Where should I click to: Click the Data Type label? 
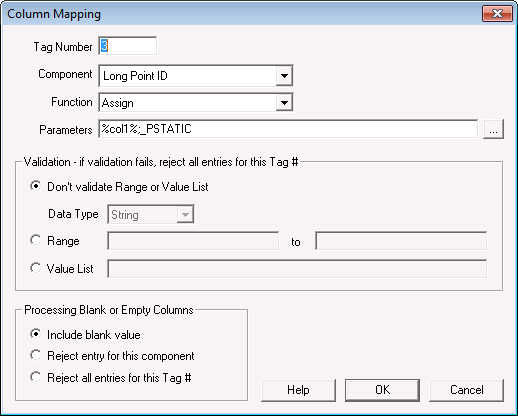point(73,214)
